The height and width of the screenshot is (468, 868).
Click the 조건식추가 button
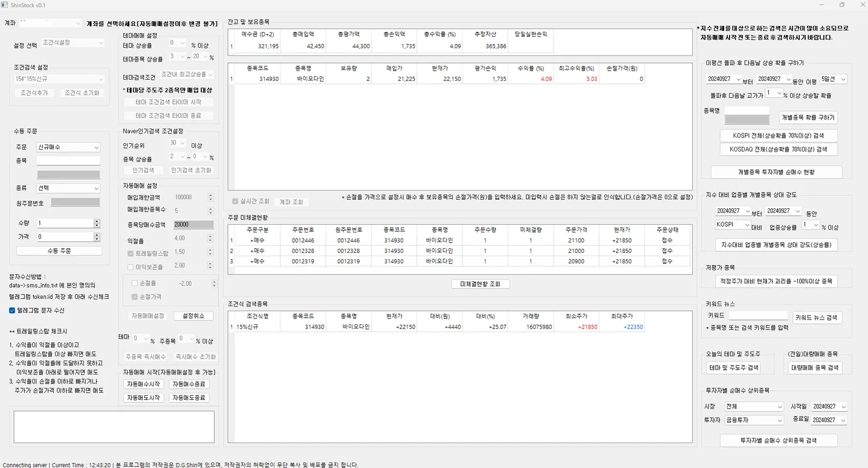pos(34,93)
